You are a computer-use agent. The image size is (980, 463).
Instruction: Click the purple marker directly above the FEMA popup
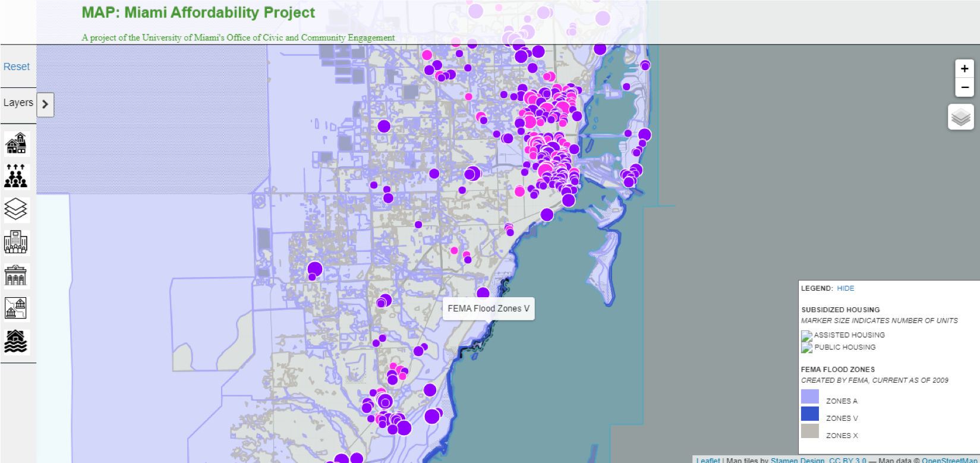click(x=483, y=293)
